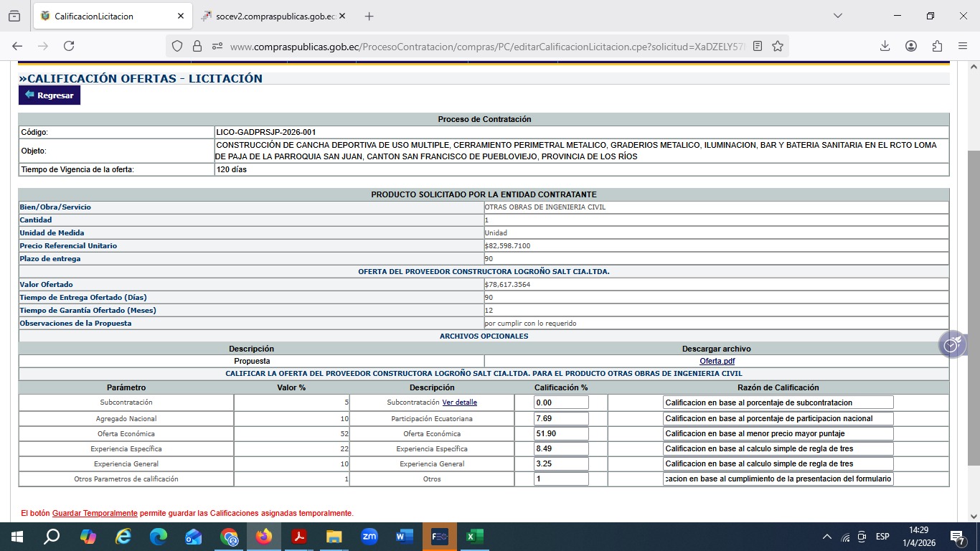Open the extensions puzzle icon
The image size is (980, 551).
(937, 46)
